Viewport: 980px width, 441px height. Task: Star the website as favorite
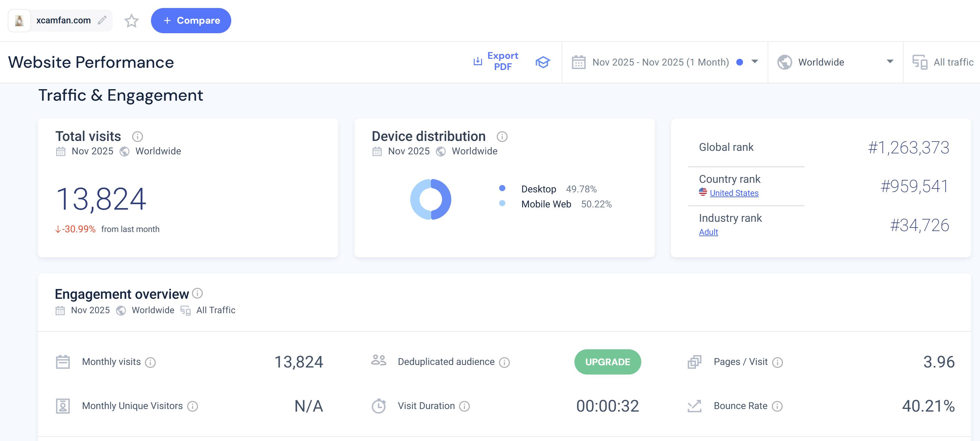(x=131, y=20)
